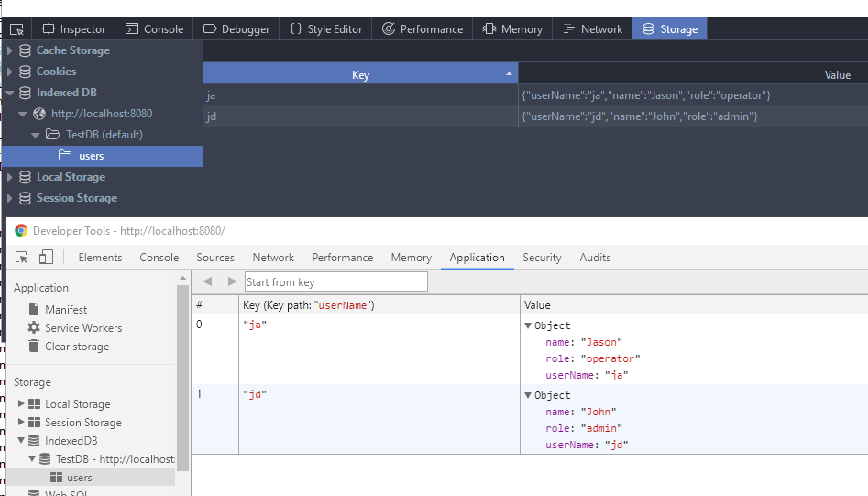
Task: Expand Chrome Local Storage section
Action: tap(22, 404)
